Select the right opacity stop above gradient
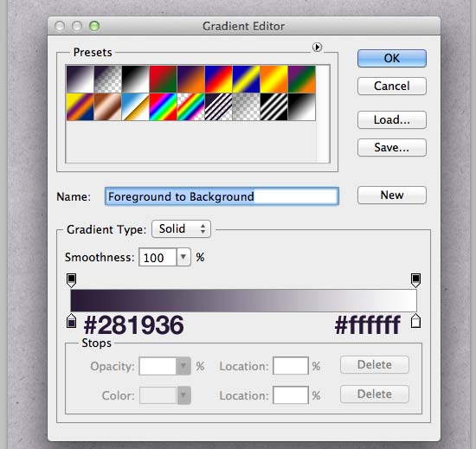This screenshot has height=449, width=476. [415, 280]
